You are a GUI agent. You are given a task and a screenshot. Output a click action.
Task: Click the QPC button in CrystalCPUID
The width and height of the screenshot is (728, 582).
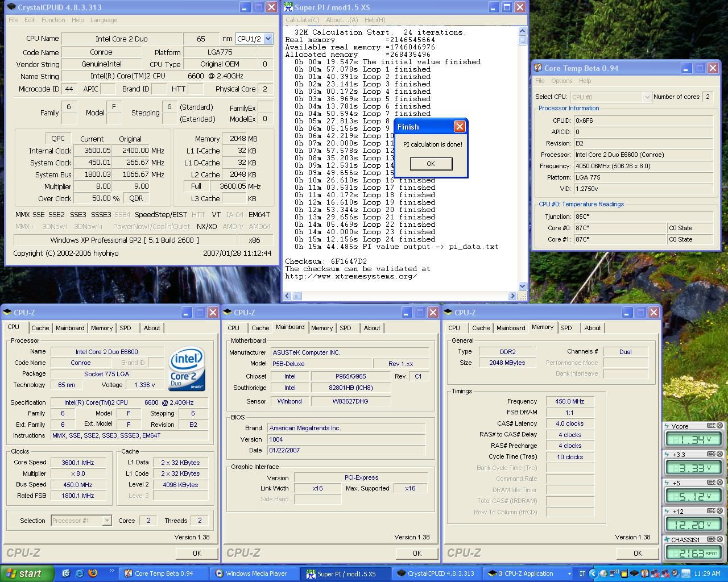click(58, 138)
